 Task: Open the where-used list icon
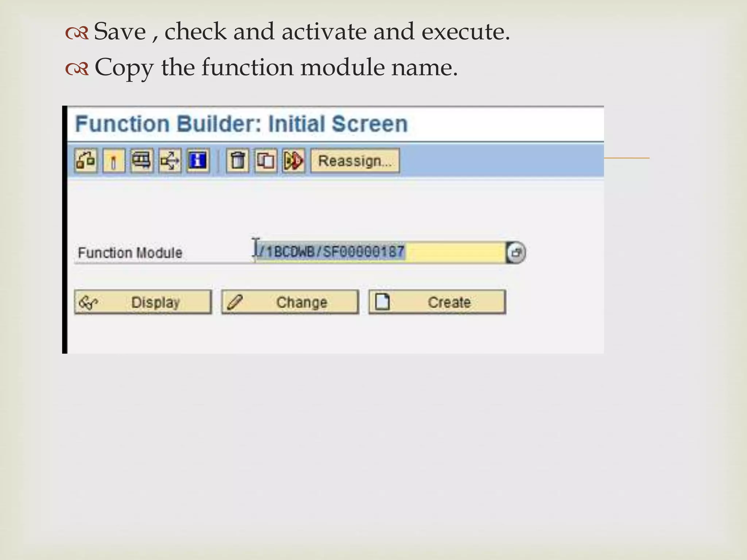[x=170, y=160]
